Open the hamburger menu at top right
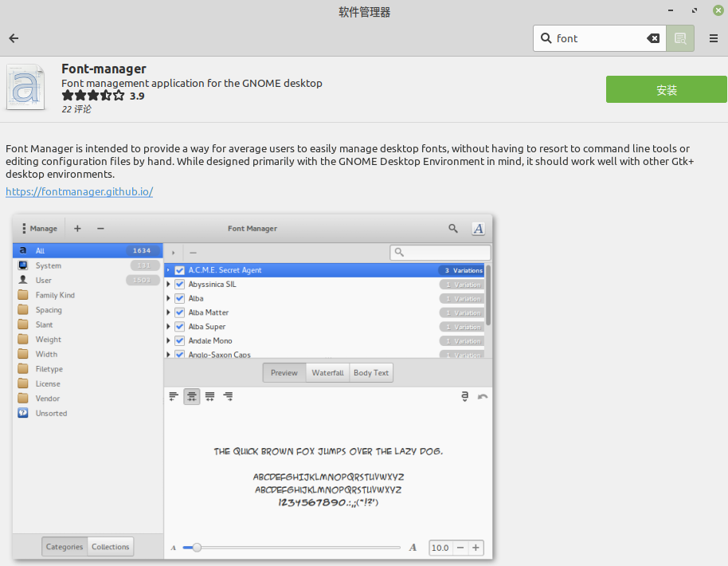Viewport: 728px width, 566px height. point(714,38)
